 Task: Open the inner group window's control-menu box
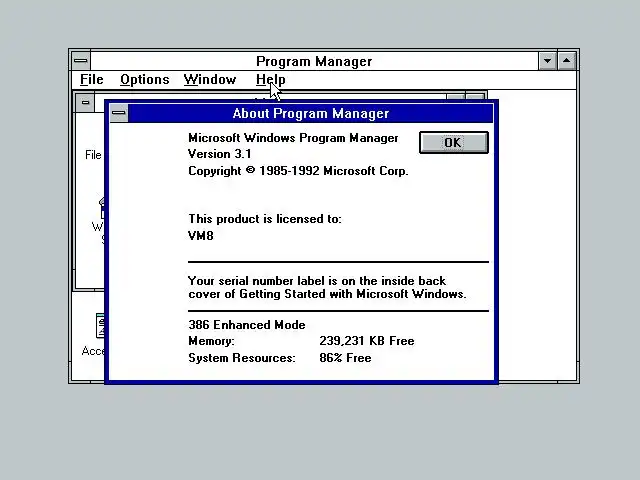click(85, 102)
